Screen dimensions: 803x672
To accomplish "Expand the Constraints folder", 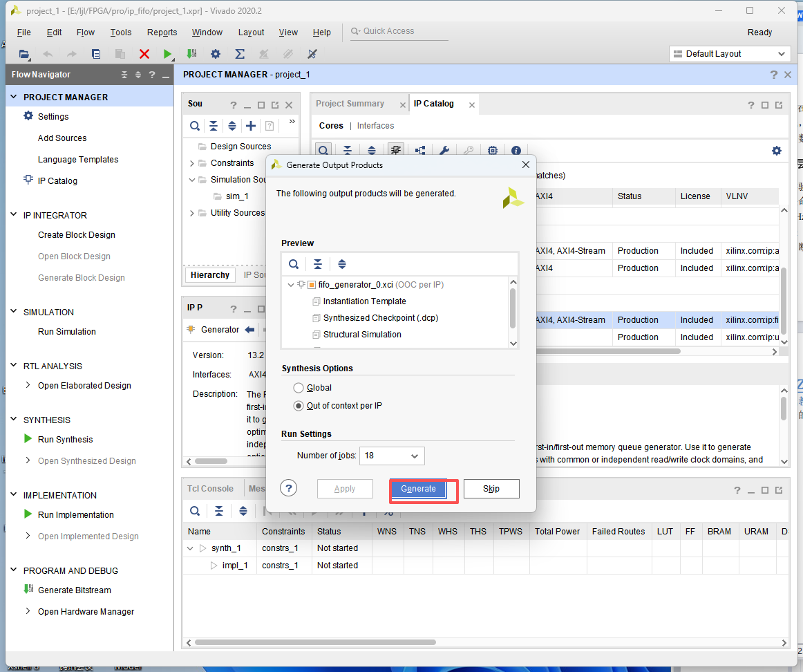I will click(192, 163).
